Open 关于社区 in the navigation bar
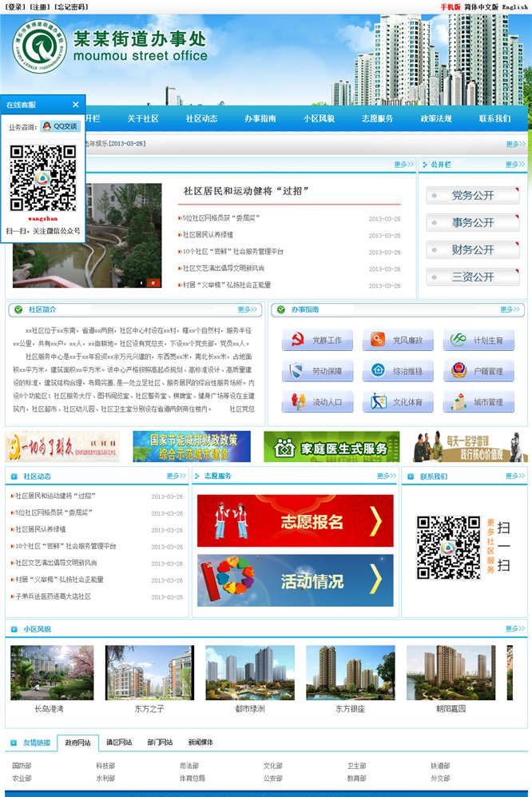Image resolution: width=532 pixels, height=797 pixels. point(143,118)
